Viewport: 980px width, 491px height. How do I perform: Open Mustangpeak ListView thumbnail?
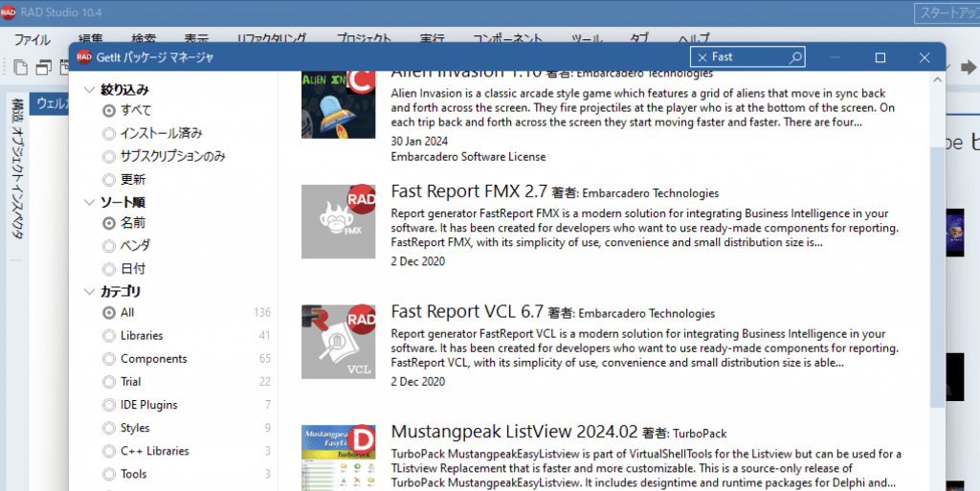(338, 458)
